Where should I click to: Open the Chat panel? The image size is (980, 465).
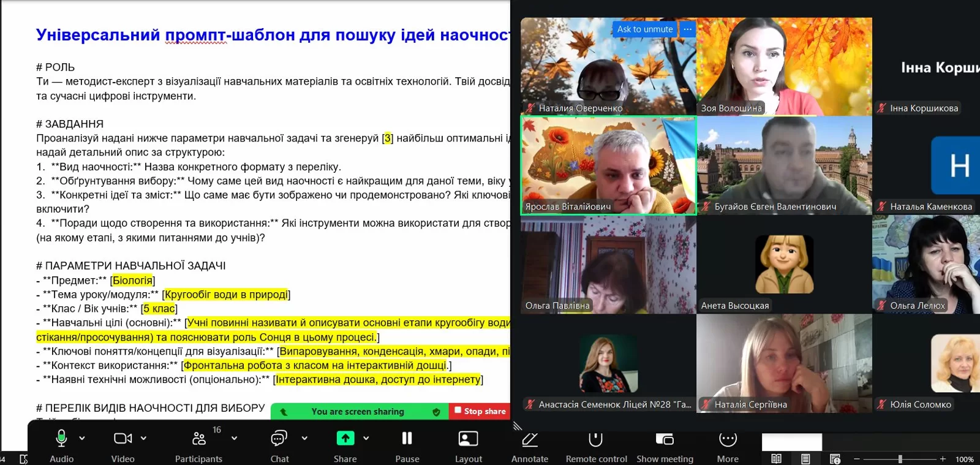pyautogui.click(x=279, y=444)
